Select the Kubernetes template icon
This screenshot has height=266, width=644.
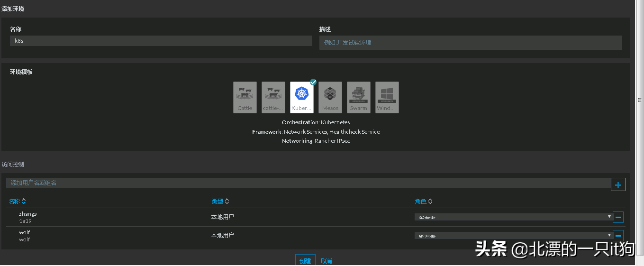pyautogui.click(x=302, y=97)
